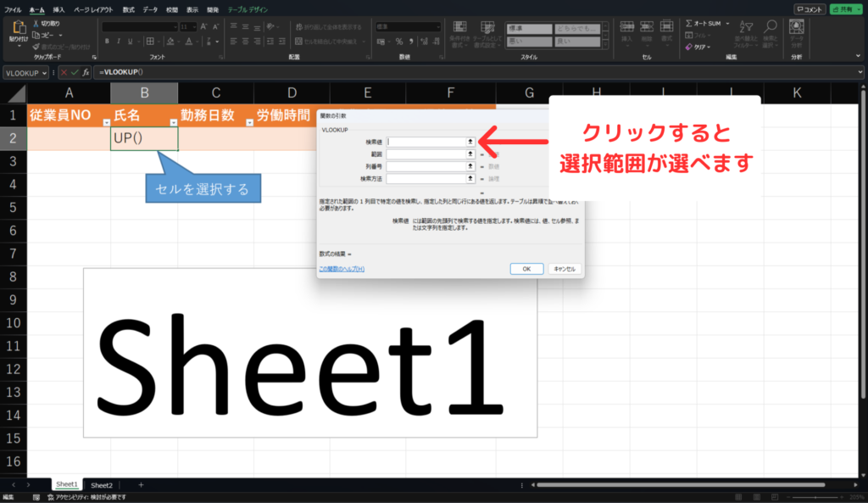Click the Format Painter (書式のコピー/貼り付け) icon
This screenshot has width=868, height=503.
click(36, 48)
